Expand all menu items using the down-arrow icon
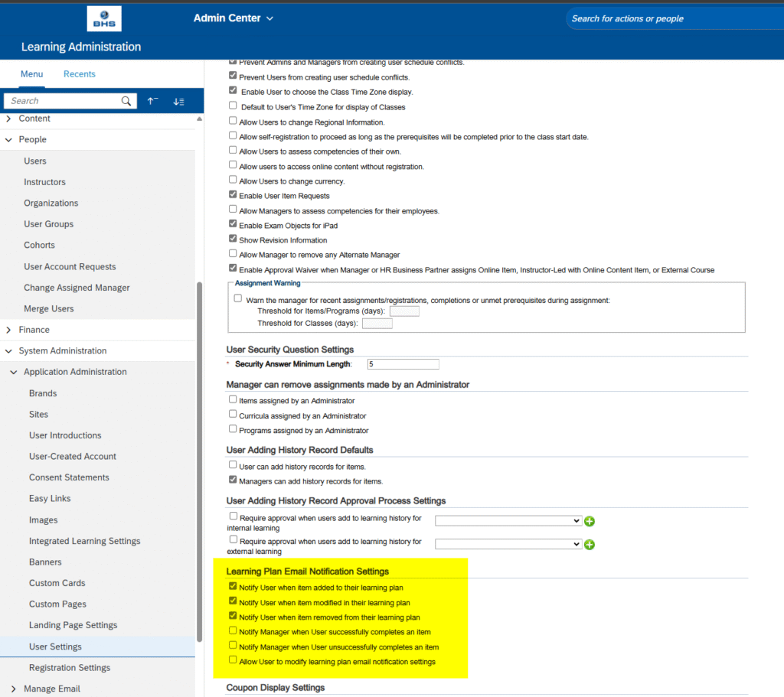 pyautogui.click(x=178, y=101)
